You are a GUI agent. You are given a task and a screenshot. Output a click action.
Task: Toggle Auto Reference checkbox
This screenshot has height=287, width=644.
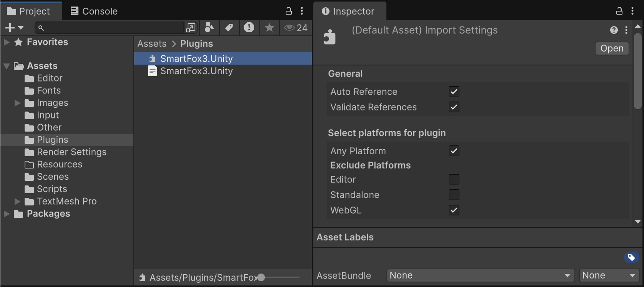pyautogui.click(x=454, y=92)
